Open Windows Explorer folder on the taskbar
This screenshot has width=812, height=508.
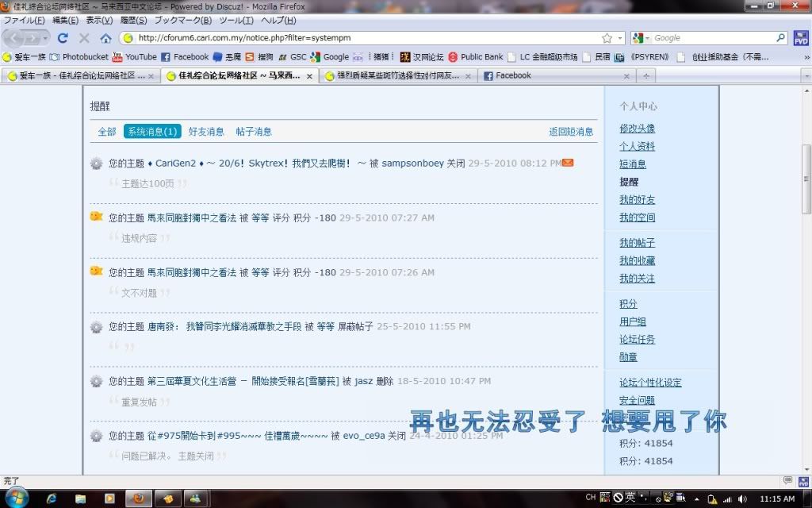pyautogui.click(x=80, y=498)
